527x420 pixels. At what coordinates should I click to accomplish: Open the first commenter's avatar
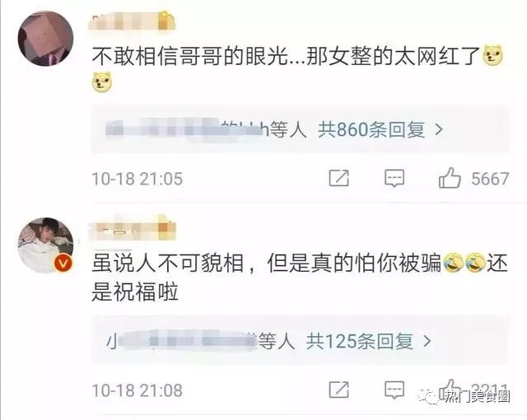click(45, 39)
